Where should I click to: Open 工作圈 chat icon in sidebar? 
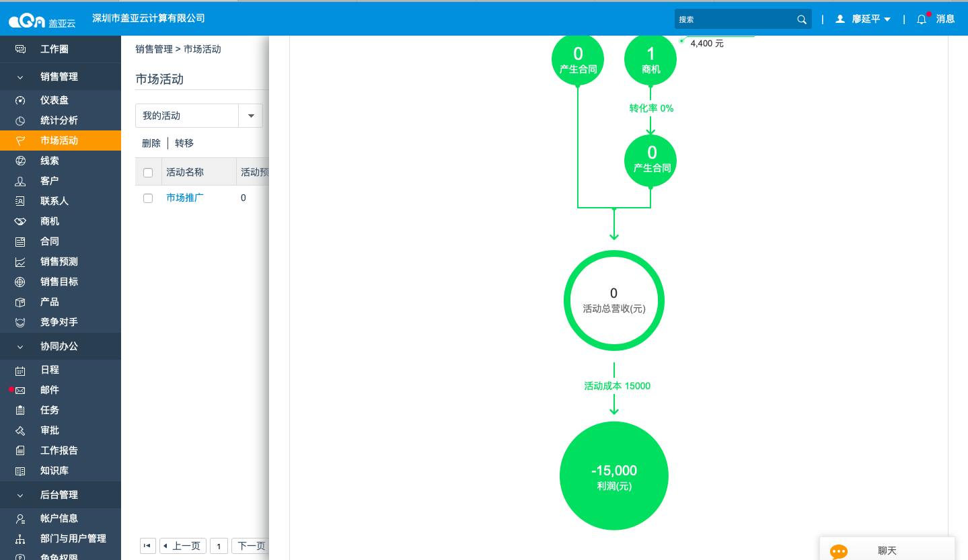click(20, 49)
